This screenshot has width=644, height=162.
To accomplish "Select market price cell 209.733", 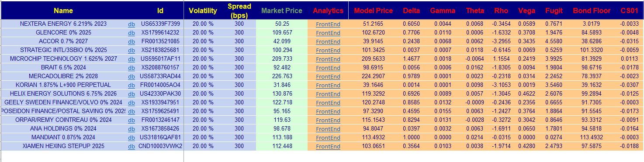I will tap(282, 59).
